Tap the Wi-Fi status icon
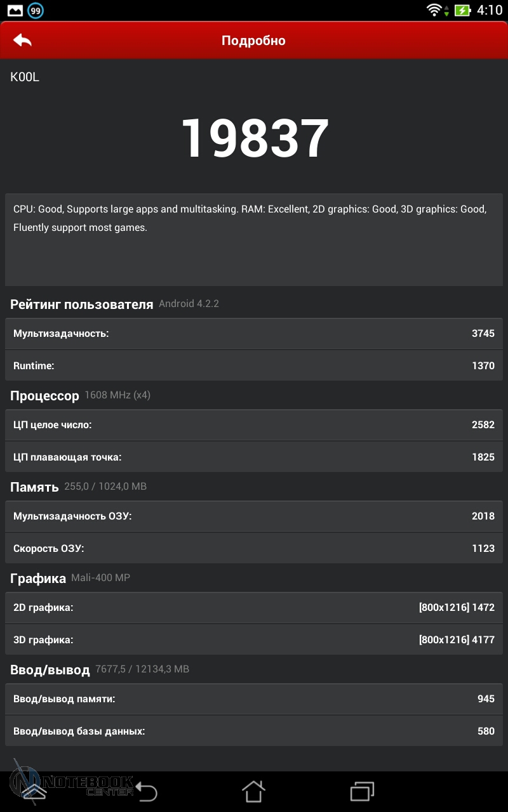508x812 pixels. click(x=434, y=10)
